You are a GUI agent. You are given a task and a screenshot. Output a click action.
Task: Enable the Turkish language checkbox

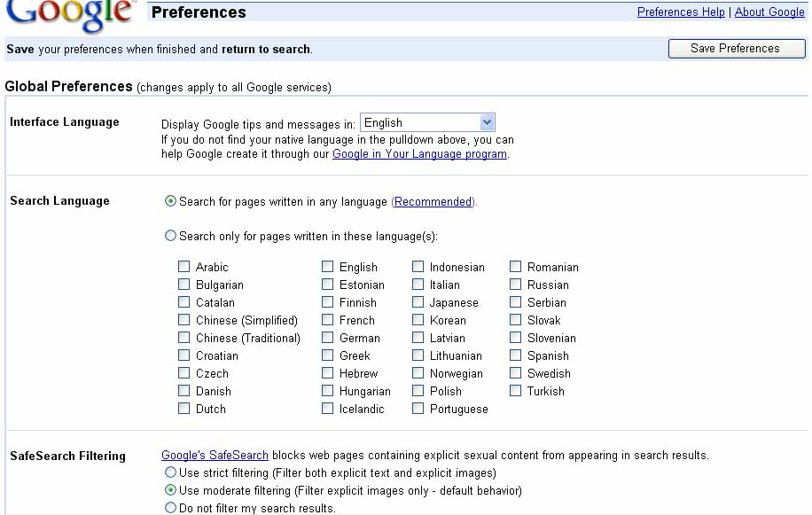pyautogui.click(x=515, y=391)
